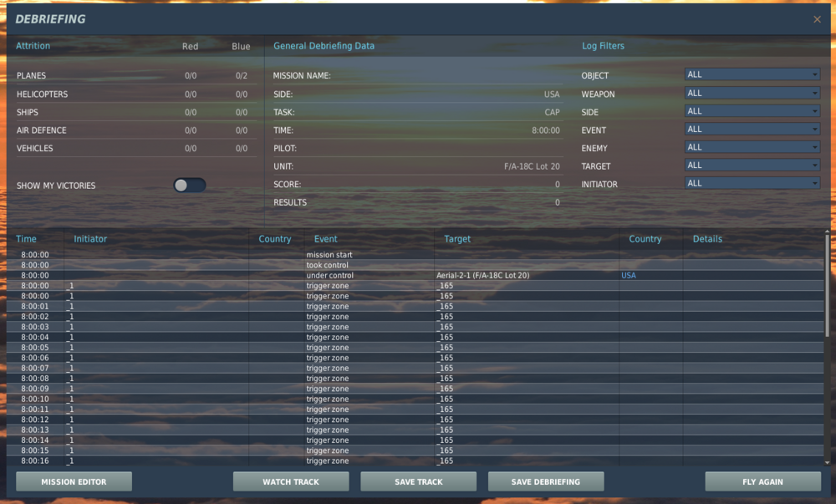
Task: Select the trigger zone row at 8:00:08
Action: click(415, 379)
